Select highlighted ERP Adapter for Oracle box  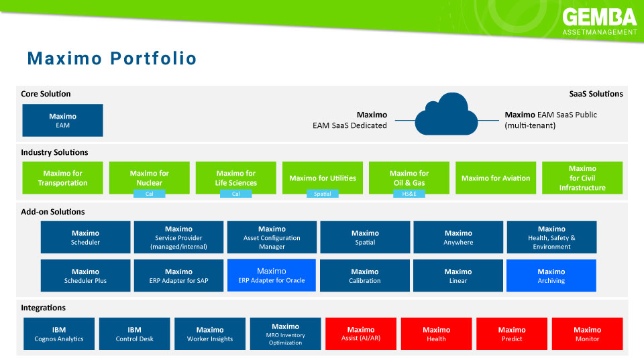[x=272, y=276]
